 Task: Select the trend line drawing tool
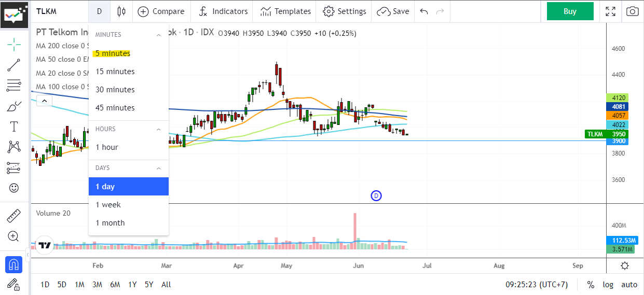[x=14, y=65]
